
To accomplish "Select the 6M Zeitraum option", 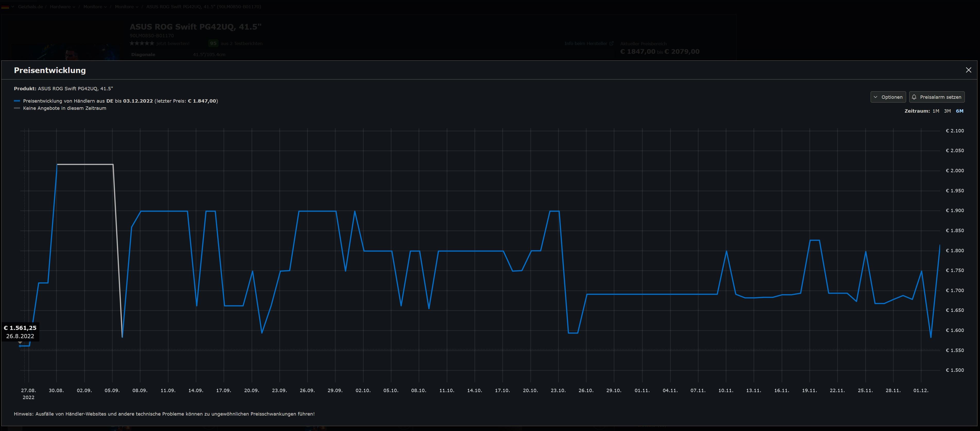I will (959, 111).
